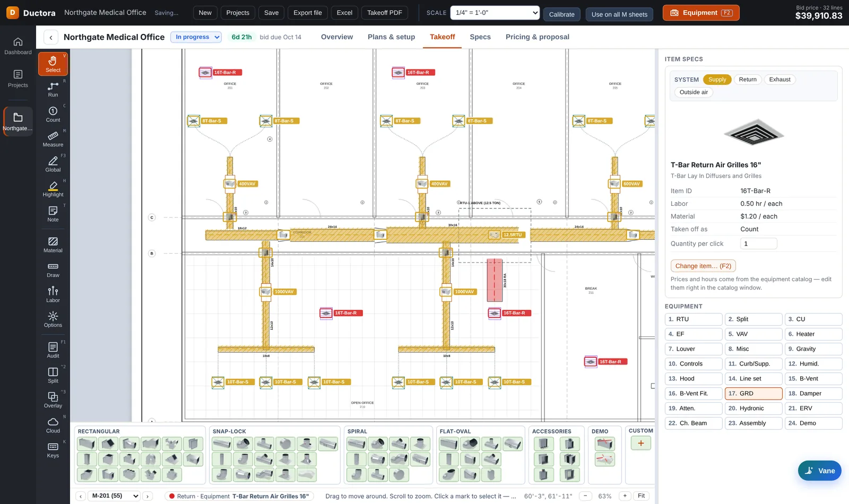Switch to the Overview tab

coord(337,37)
